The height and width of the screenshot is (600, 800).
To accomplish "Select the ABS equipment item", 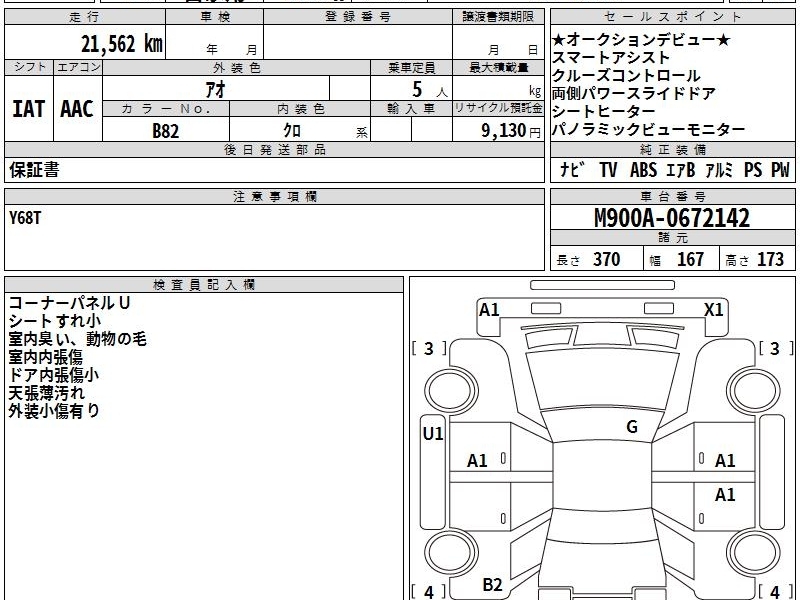I will [x=643, y=169].
